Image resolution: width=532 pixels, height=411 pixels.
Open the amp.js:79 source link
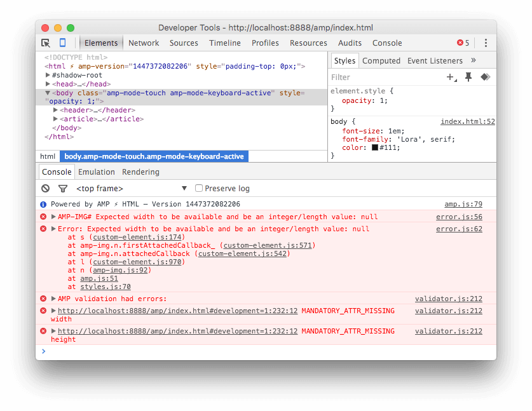pos(463,204)
